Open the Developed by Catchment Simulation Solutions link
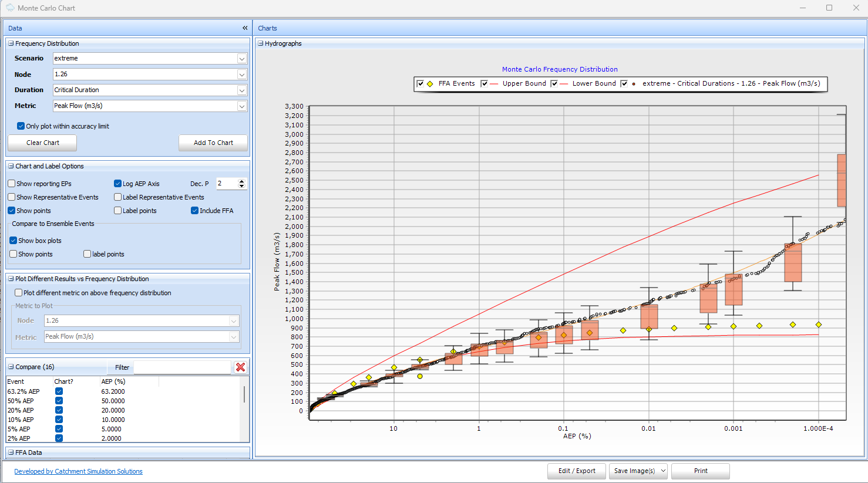 click(x=78, y=471)
